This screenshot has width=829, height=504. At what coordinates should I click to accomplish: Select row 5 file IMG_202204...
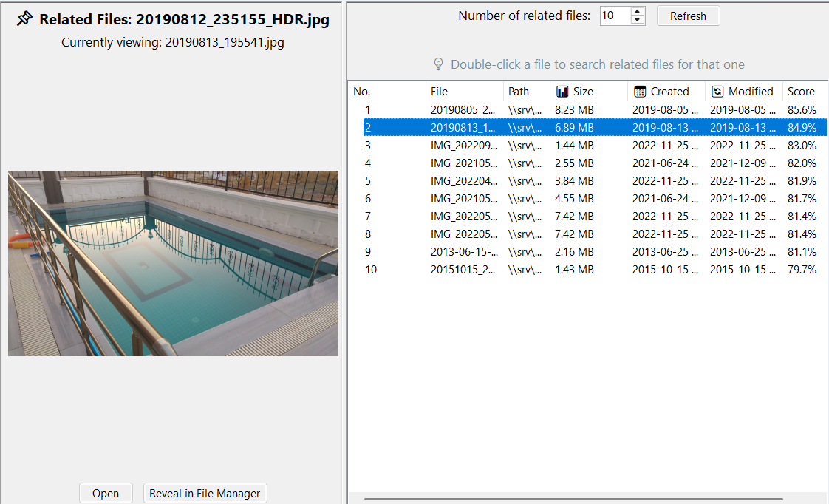(594, 181)
